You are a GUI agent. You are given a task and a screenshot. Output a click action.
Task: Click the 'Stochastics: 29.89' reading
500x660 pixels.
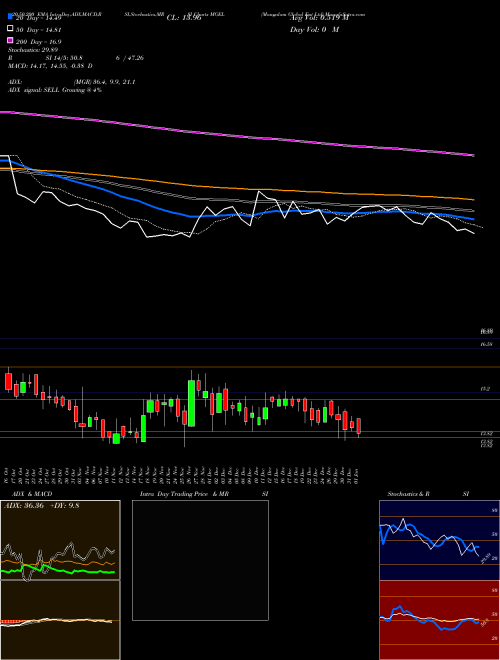click(x=33, y=50)
